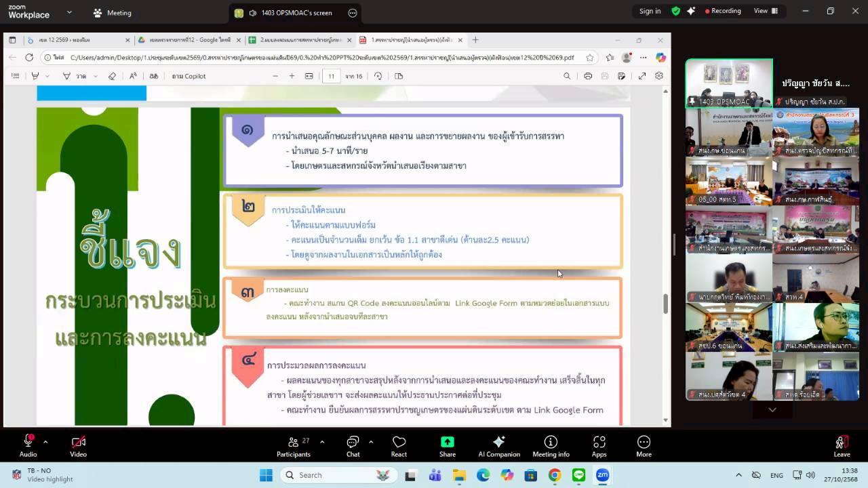Open the View dropdown
Screen dimensions: 868x488
click(x=764, y=11)
